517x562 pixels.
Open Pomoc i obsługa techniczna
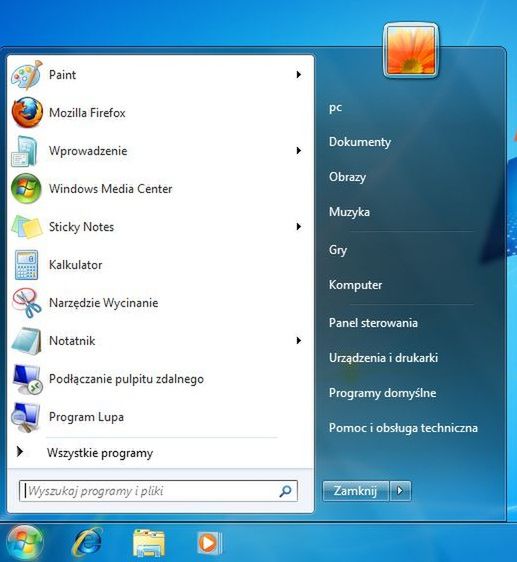(x=403, y=428)
